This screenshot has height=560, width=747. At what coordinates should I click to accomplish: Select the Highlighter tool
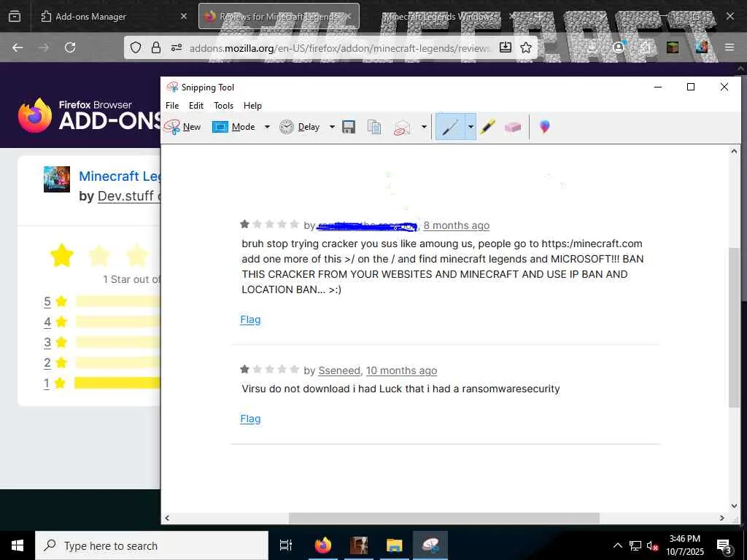487,127
